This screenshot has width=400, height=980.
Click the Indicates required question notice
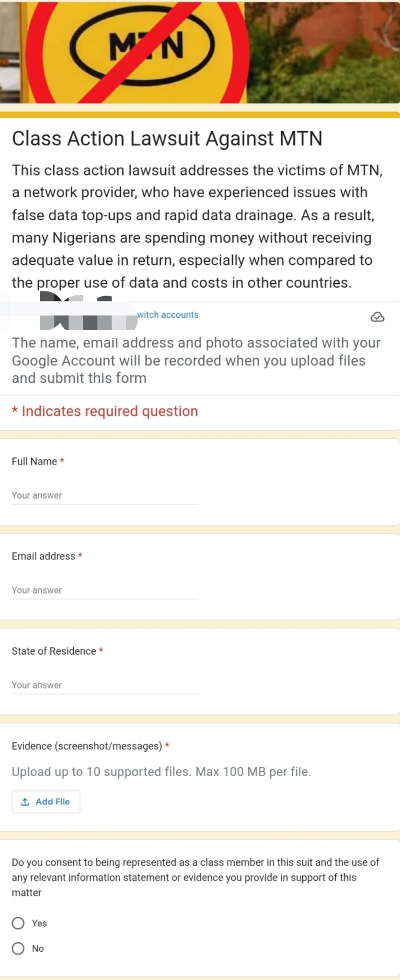(105, 411)
